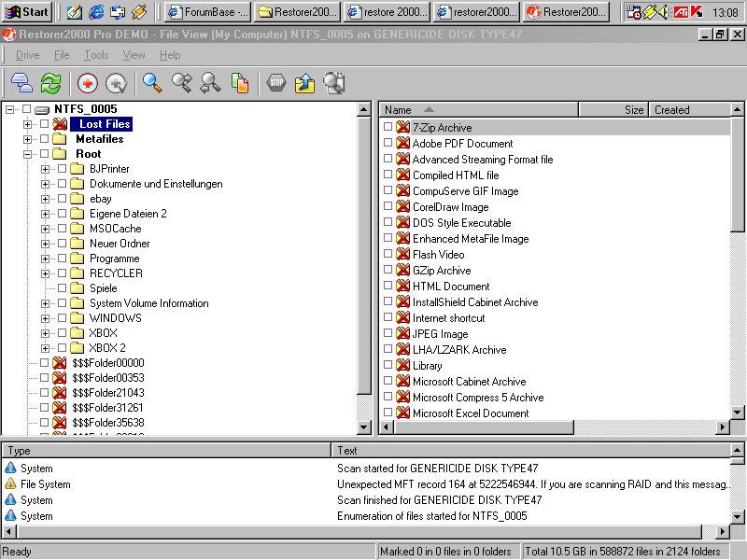Screen dimensions: 747x560
Task: Click the drives list toolbar icon
Action: click(21, 83)
